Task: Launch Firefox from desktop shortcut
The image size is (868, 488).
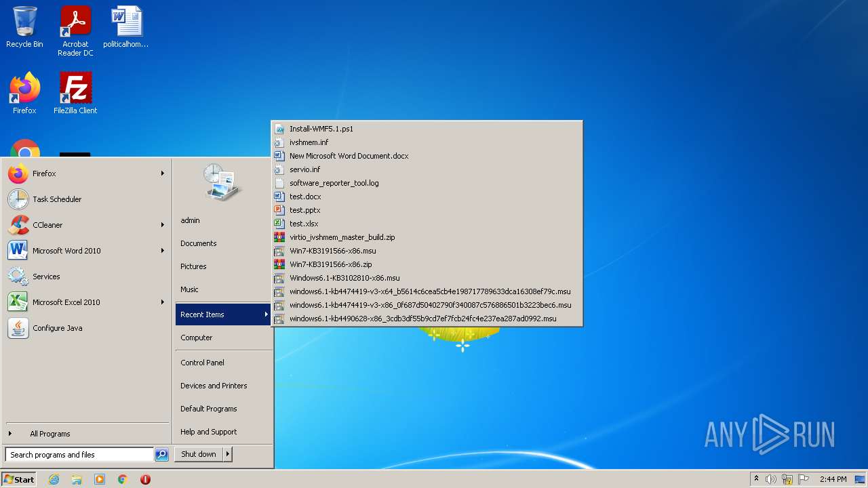Action: pos(24,94)
